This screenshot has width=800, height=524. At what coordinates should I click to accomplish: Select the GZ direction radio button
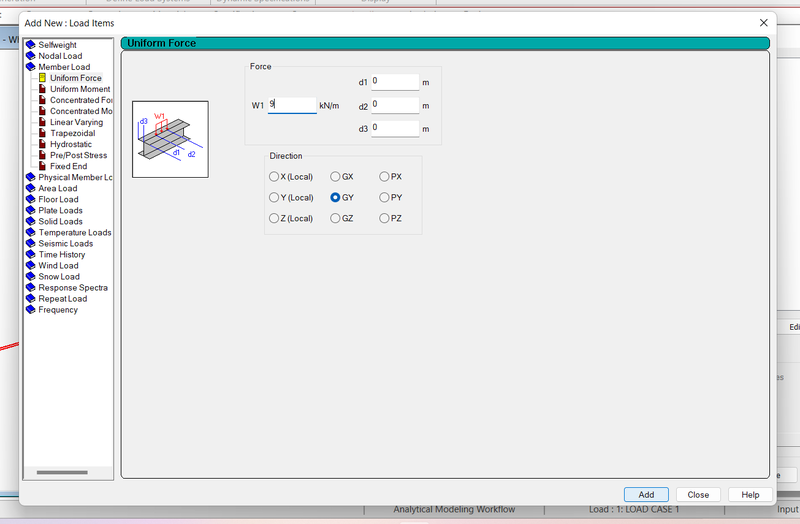pyautogui.click(x=335, y=218)
